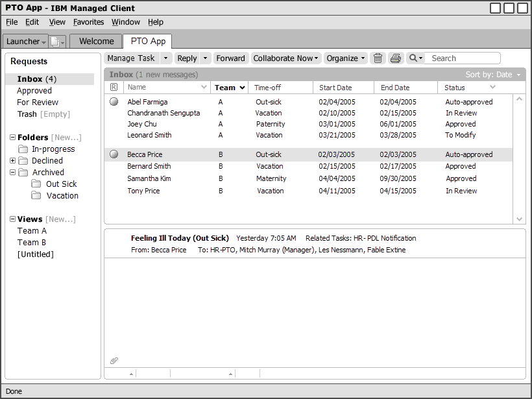The height and width of the screenshot is (399, 532).
Task: Select the Tony Price row
Action: pyautogui.click(x=308, y=191)
